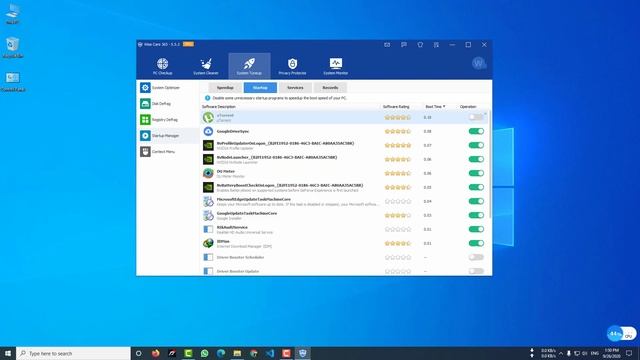Image resolution: width=640 pixels, height=360 pixels.
Task: Open Visual Studio Code from taskbar
Action: pyautogui.click(x=270, y=353)
